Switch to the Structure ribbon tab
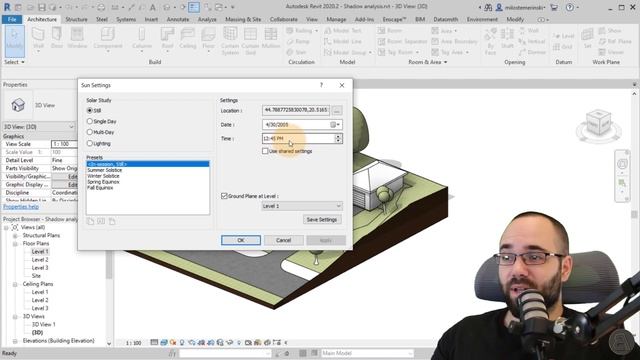The width and height of the screenshot is (640, 360). click(x=76, y=19)
